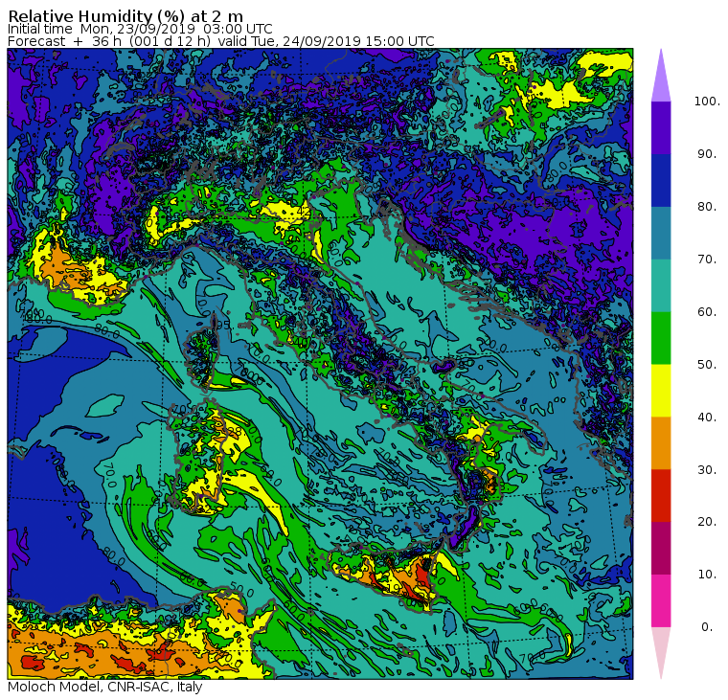Click the "50." colorbar label
The image size is (728, 700).
[x=707, y=365]
